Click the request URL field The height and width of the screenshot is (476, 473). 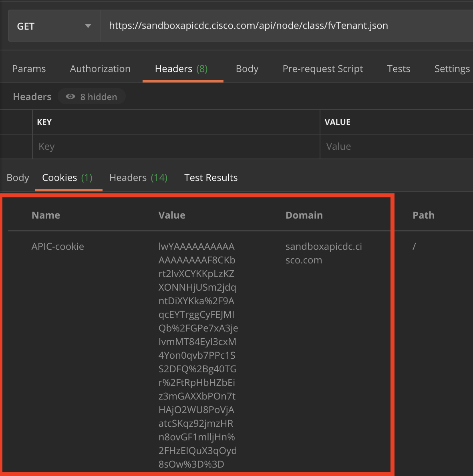tap(248, 26)
